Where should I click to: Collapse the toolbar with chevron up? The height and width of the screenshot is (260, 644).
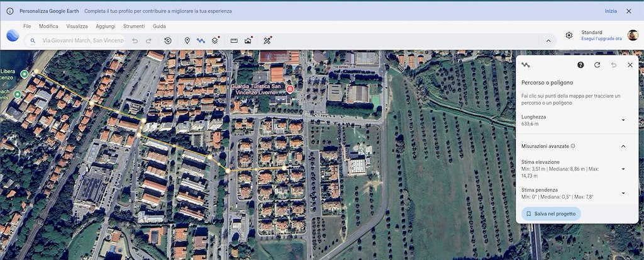547,40
